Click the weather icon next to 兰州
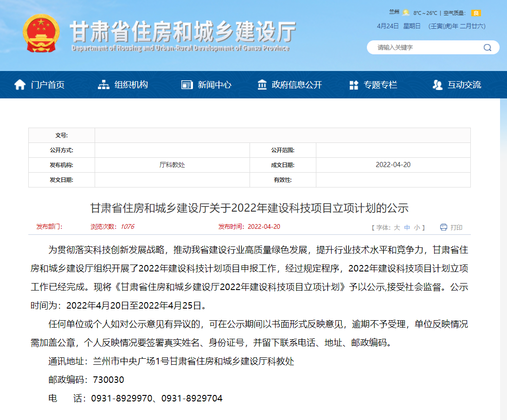Screen dimensions: 507x420 pyautogui.click(x=406, y=13)
